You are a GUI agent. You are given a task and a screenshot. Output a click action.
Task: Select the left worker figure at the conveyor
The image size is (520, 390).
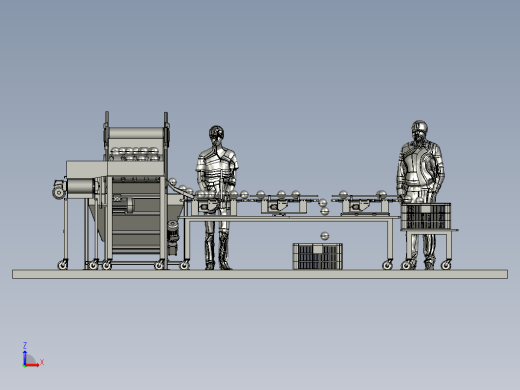point(217,197)
